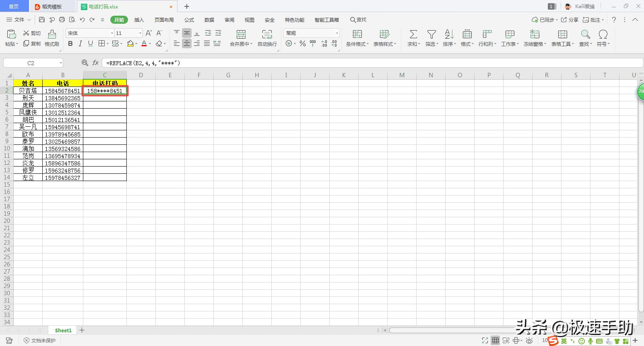This screenshot has width=644, height=346.
Task: Click the 剪切 cut button
Action: click(x=32, y=33)
